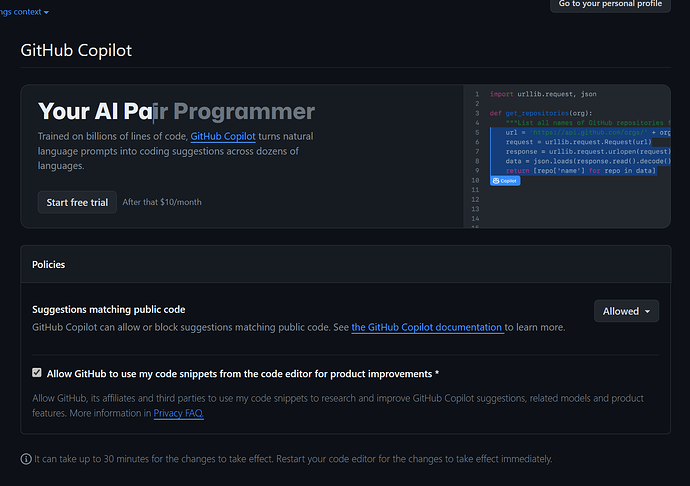The width and height of the screenshot is (690, 486).
Task: Click the Suggestions matching public code heading
Action: pyautogui.click(x=109, y=309)
